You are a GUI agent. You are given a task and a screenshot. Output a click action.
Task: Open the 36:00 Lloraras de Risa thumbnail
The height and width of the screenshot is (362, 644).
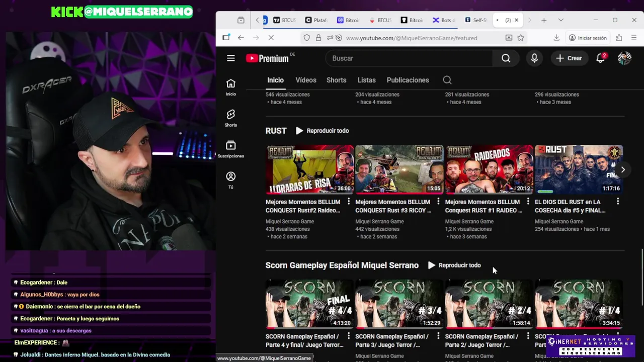click(x=310, y=169)
